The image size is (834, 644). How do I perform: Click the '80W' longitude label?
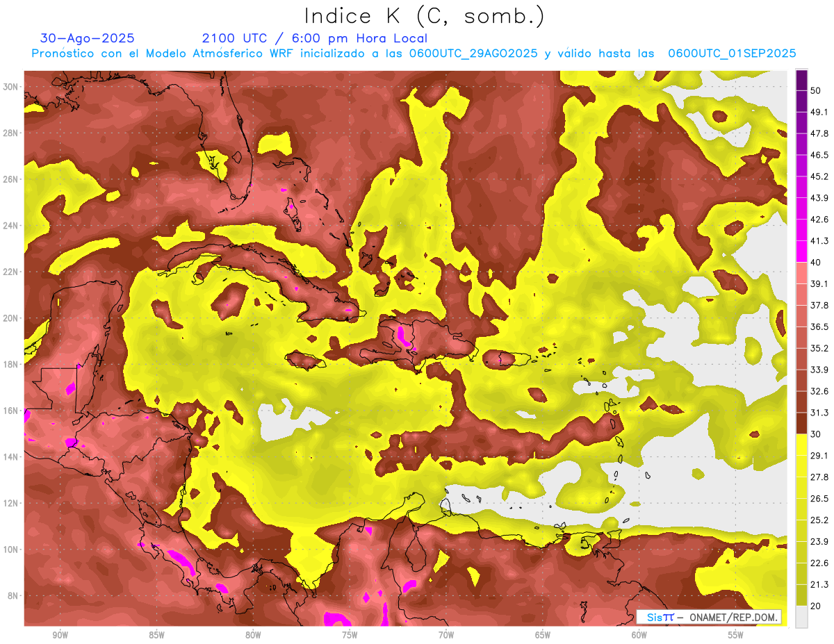click(253, 636)
